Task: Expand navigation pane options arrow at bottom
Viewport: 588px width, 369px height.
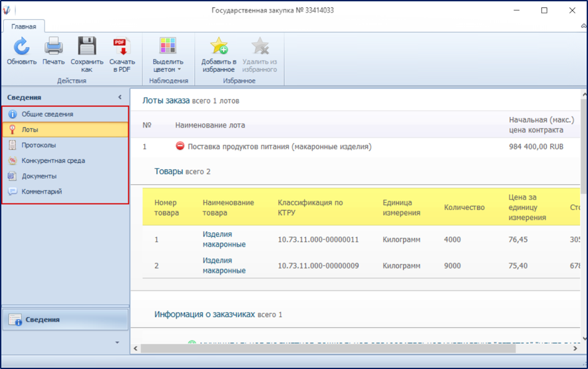Action: coord(117,342)
